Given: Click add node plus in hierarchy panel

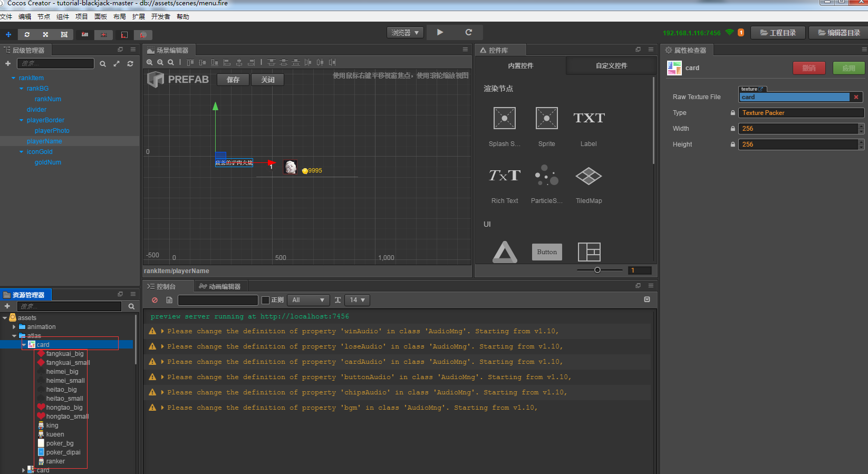Looking at the screenshot, I should [x=8, y=64].
